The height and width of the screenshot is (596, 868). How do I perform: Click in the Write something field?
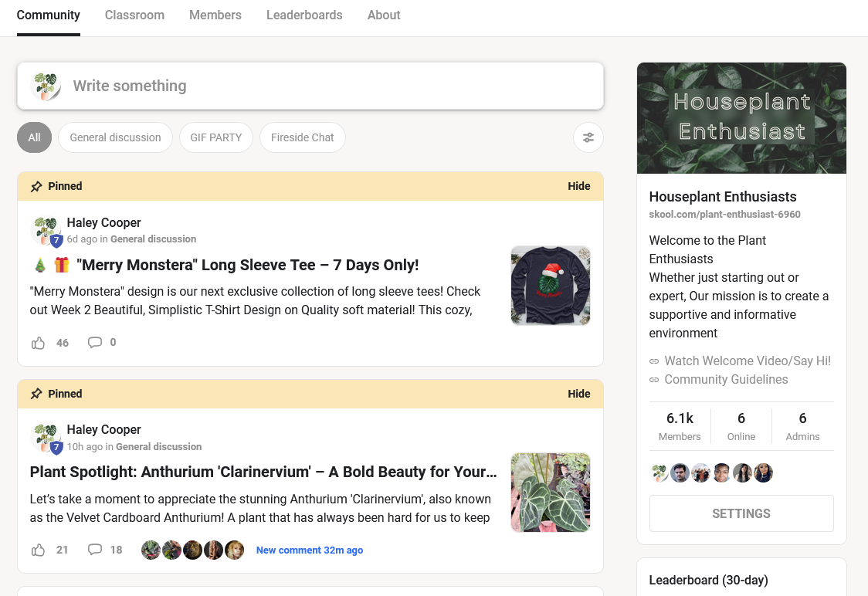[310, 86]
